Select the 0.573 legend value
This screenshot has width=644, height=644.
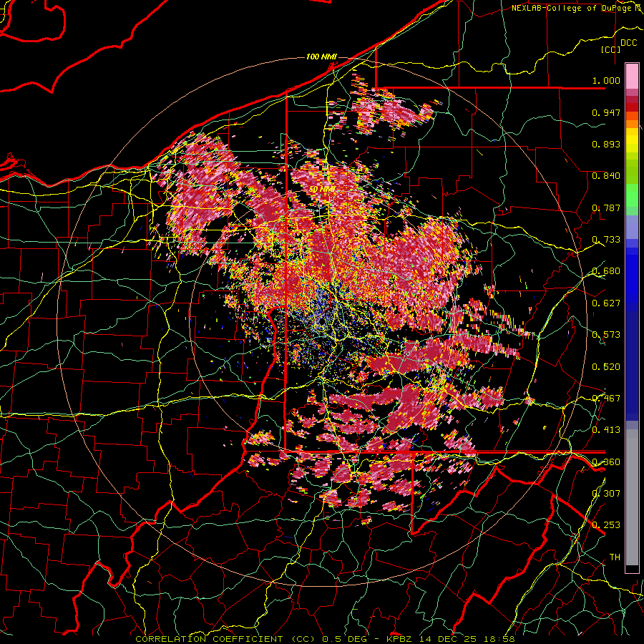coord(606,335)
